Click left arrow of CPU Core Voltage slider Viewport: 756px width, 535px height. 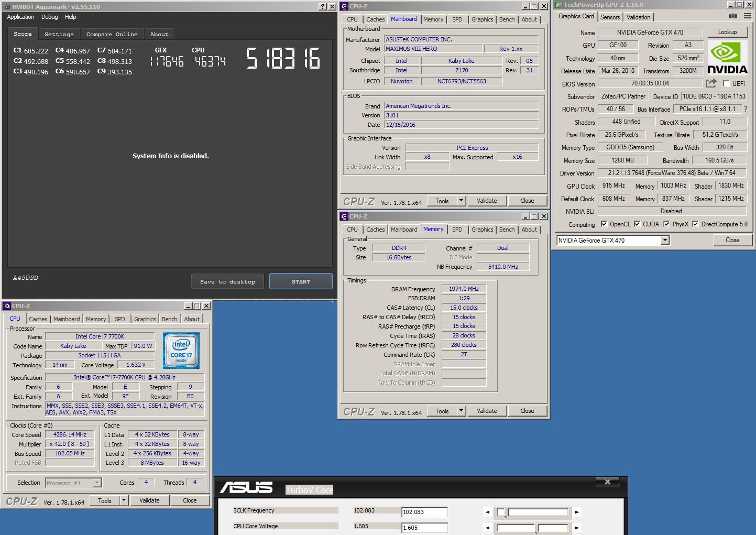point(488,528)
